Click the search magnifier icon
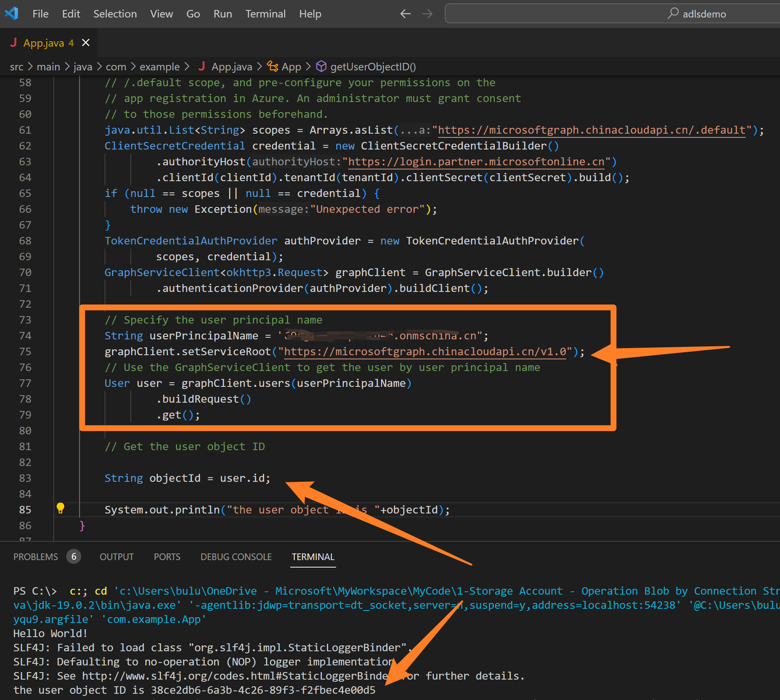 [673, 14]
